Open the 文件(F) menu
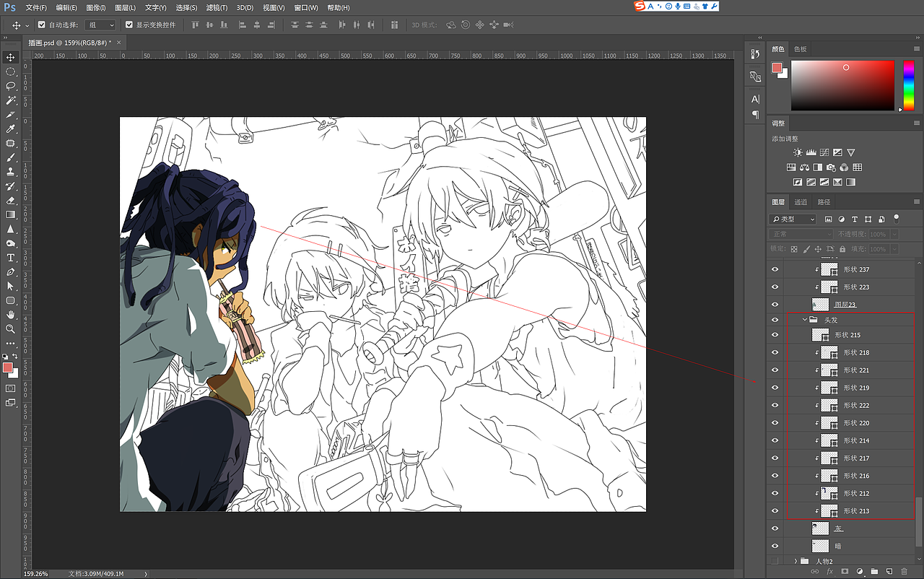Viewport: 924px width, 579px height. click(x=36, y=7)
